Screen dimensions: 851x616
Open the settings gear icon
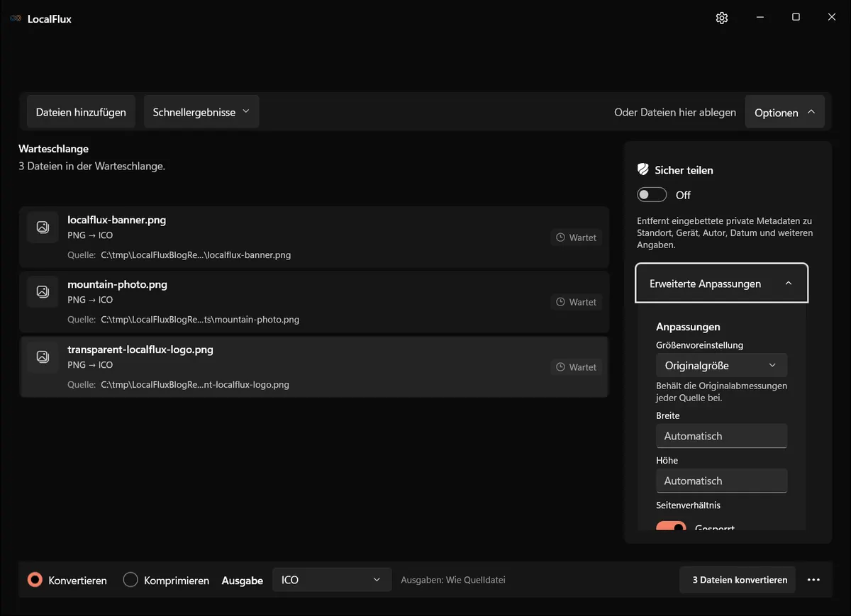pos(722,18)
